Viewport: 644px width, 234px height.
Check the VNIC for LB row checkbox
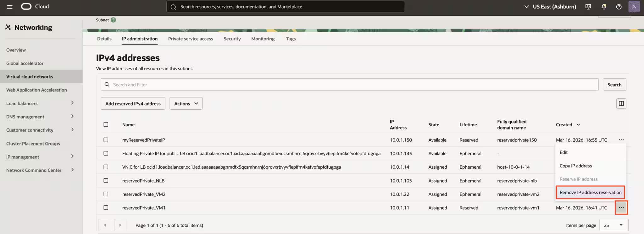pos(106,167)
